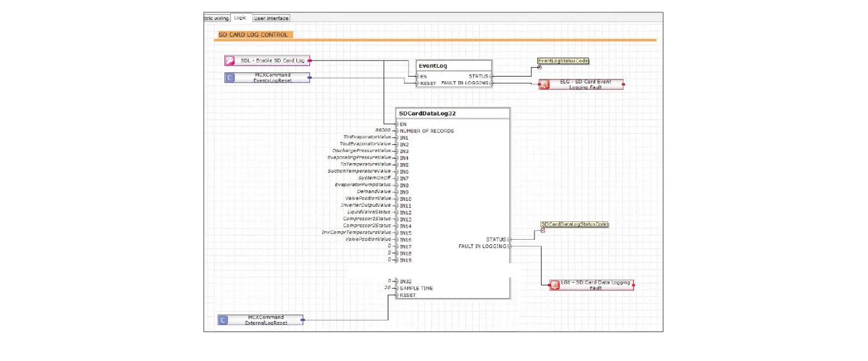Click the STATUS output pin on the EventLog block
The image size is (868, 361).
(490, 75)
